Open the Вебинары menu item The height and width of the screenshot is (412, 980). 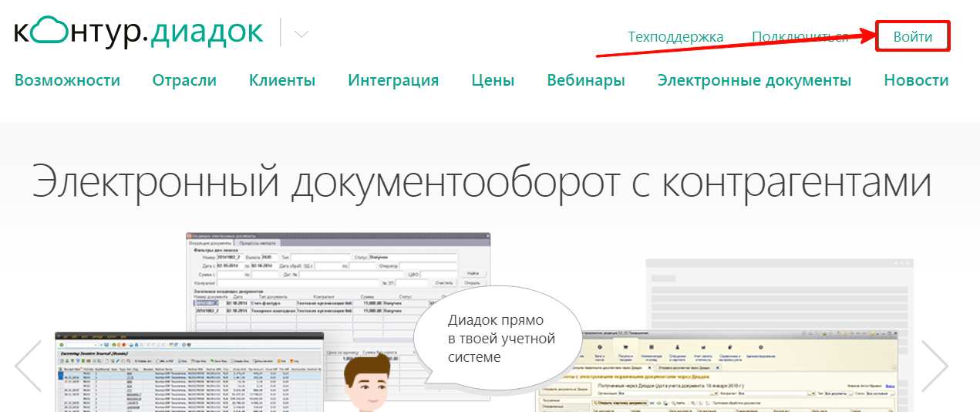pos(586,80)
